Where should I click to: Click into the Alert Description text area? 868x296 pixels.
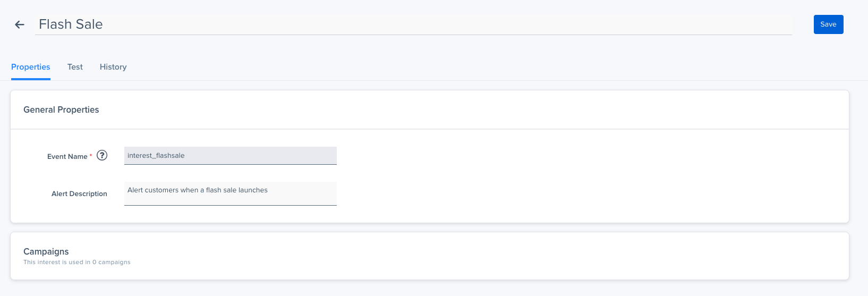[x=231, y=193]
